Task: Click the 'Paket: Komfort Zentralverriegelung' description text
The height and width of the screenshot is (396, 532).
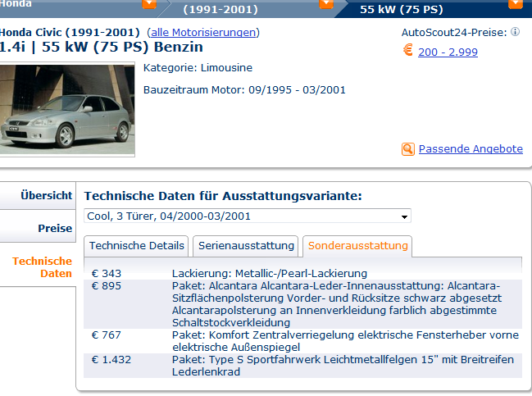Action: [345, 341]
